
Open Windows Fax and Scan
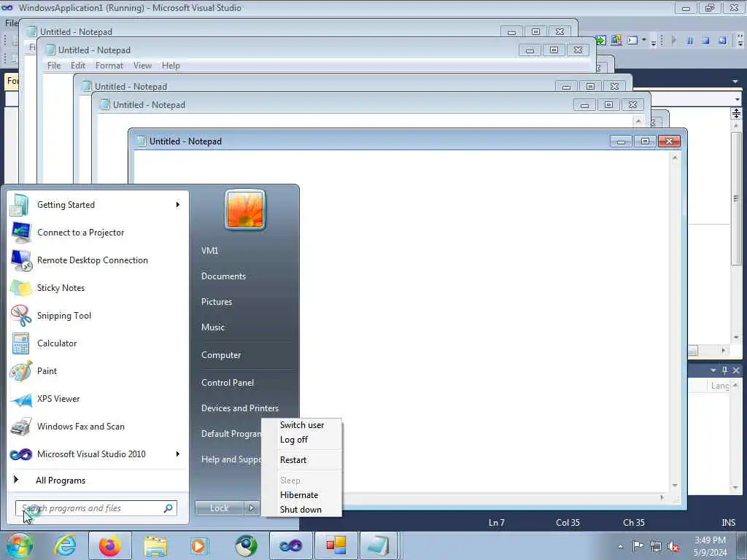pos(98,426)
